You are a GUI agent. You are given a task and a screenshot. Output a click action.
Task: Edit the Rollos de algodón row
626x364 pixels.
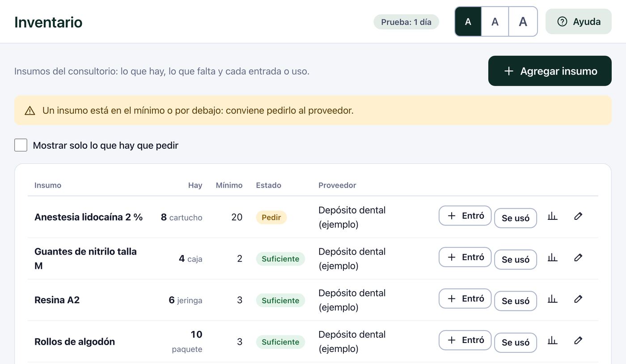coord(578,341)
